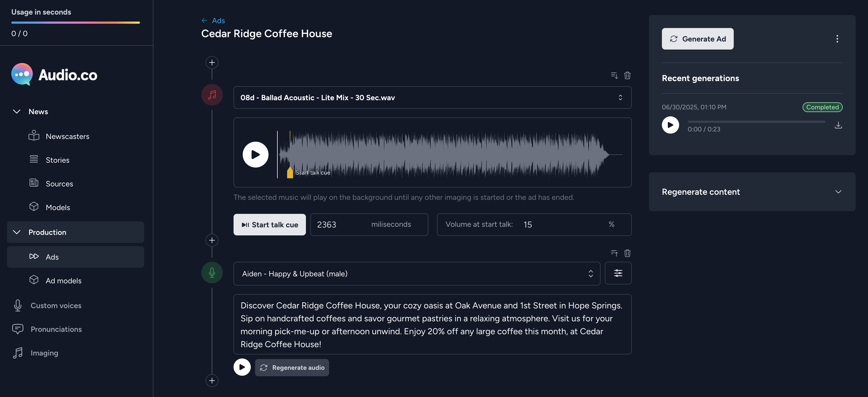Play the Ballad Acoustic waveform
Image resolution: width=868 pixels, height=397 pixels.
click(x=255, y=155)
